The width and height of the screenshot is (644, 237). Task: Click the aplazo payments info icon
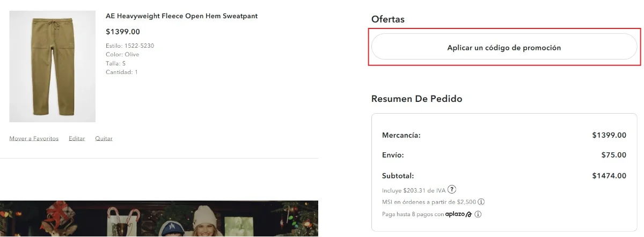(x=478, y=214)
